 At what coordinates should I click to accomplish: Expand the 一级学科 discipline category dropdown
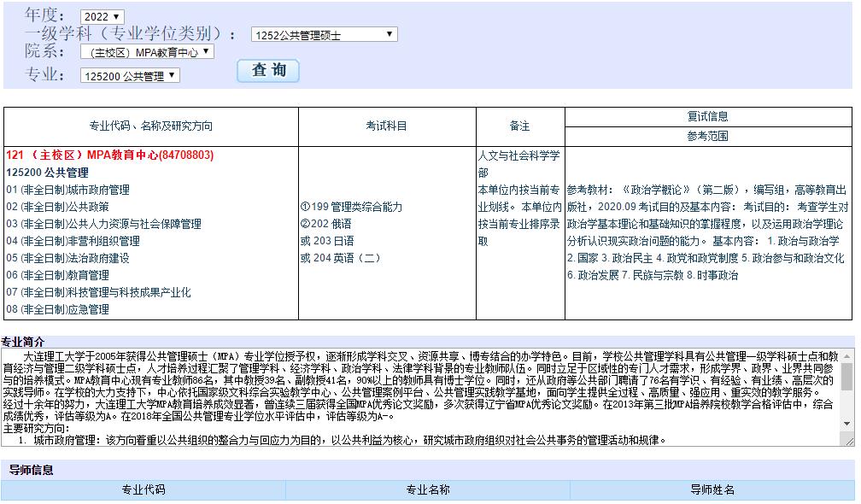click(x=322, y=33)
